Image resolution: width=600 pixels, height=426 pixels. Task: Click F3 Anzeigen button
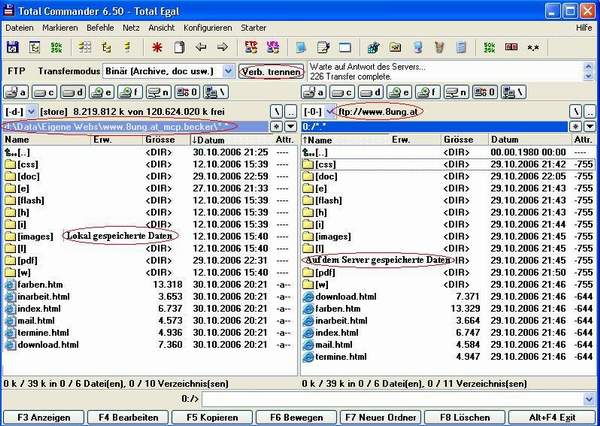(x=44, y=418)
